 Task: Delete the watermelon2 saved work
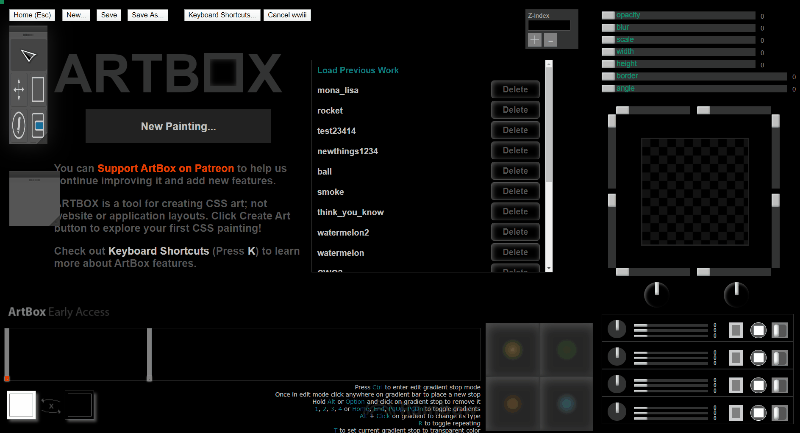coord(515,232)
